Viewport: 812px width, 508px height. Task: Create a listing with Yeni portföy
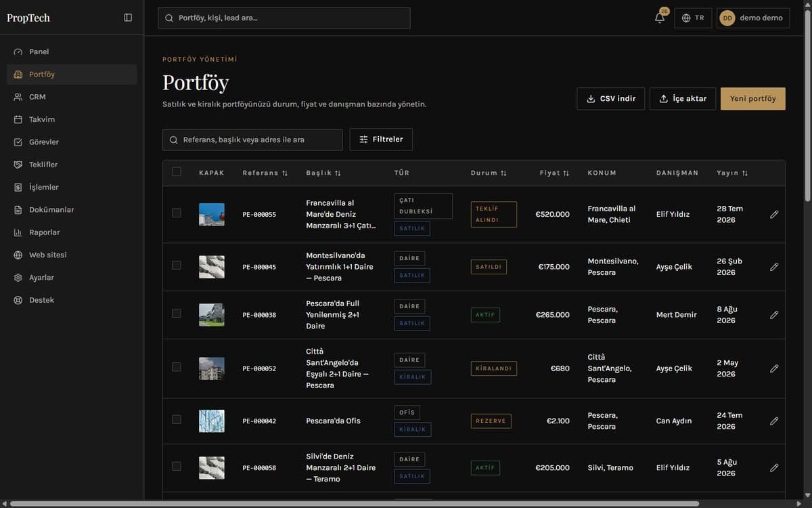753,99
